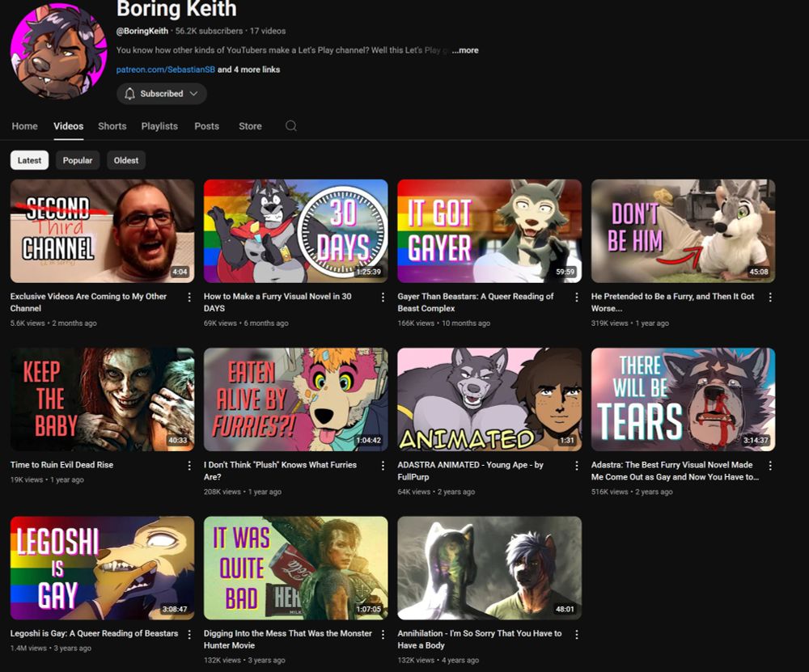This screenshot has width=809, height=672.
Task: Open title 'Legoshi is Gay: A Queer Reading of Beastars'
Action: (x=94, y=633)
